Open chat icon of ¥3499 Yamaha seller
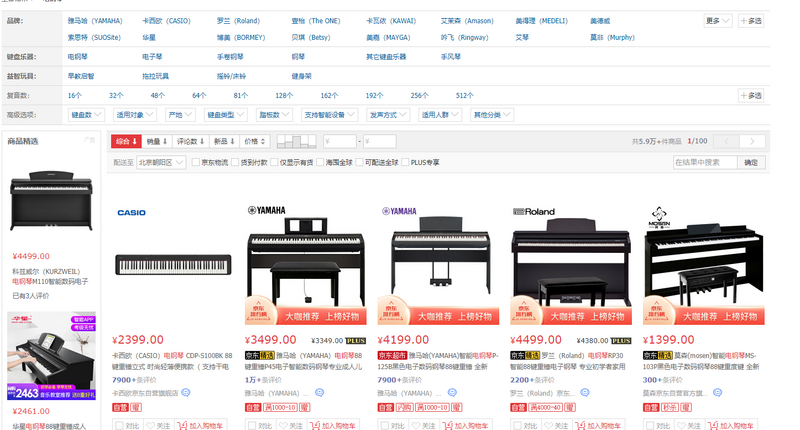The height and width of the screenshot is (430, 800). coord(319,393)
